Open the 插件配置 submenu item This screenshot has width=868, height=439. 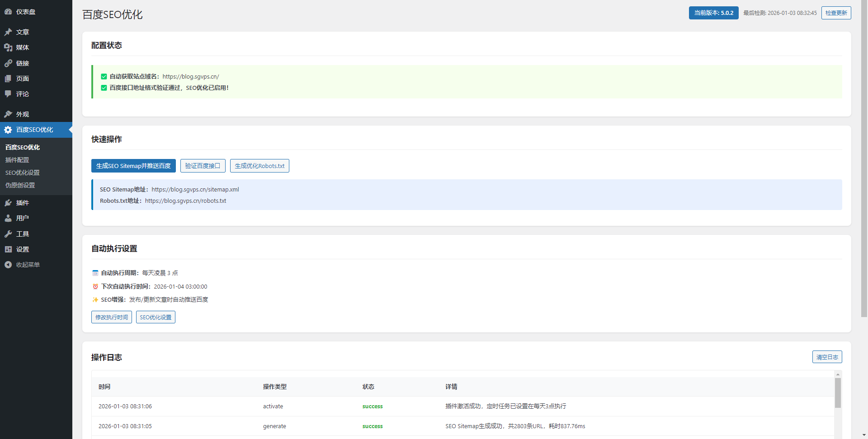click(x=17, y=160)
